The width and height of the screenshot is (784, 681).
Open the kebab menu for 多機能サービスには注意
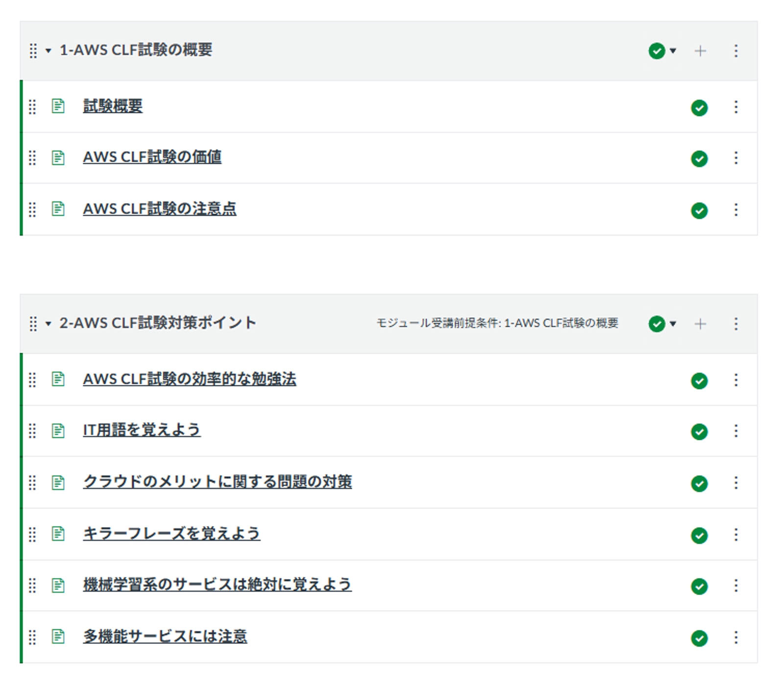tap(735, 637)
